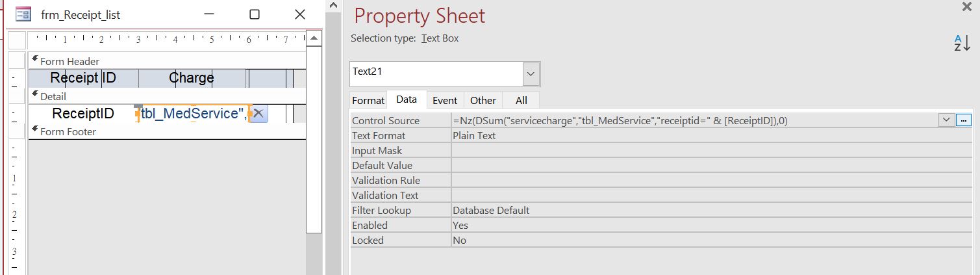
Task: Expand the Control Source dropdown arrow
Action: (946, 120)
